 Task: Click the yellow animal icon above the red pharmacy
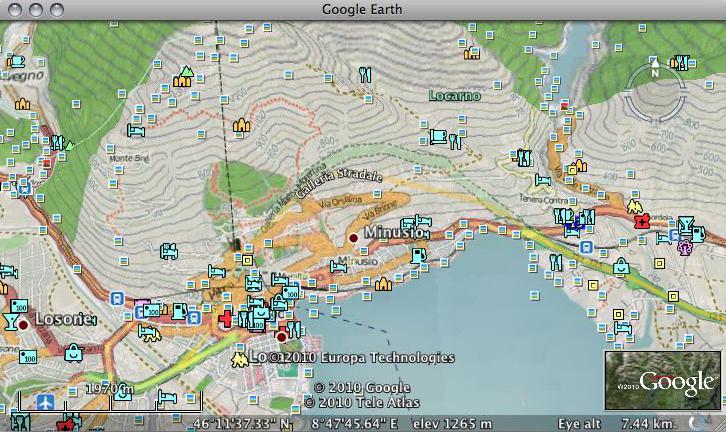click(635, 206)
